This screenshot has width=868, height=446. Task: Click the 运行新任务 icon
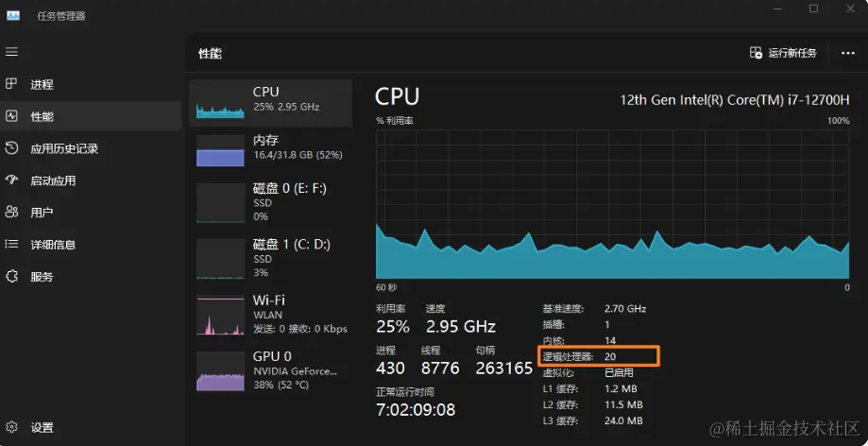coord(756,53)
